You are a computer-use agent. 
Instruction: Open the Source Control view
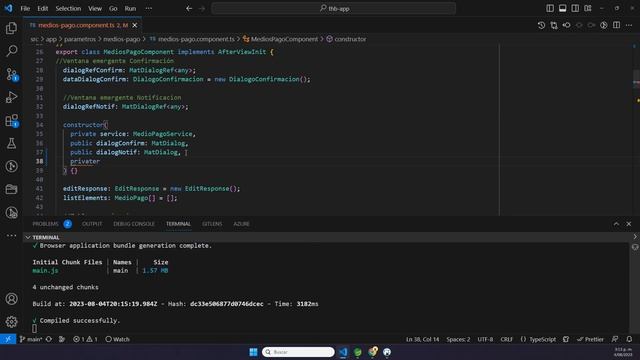pyautogui.click(x=11, y=74)
